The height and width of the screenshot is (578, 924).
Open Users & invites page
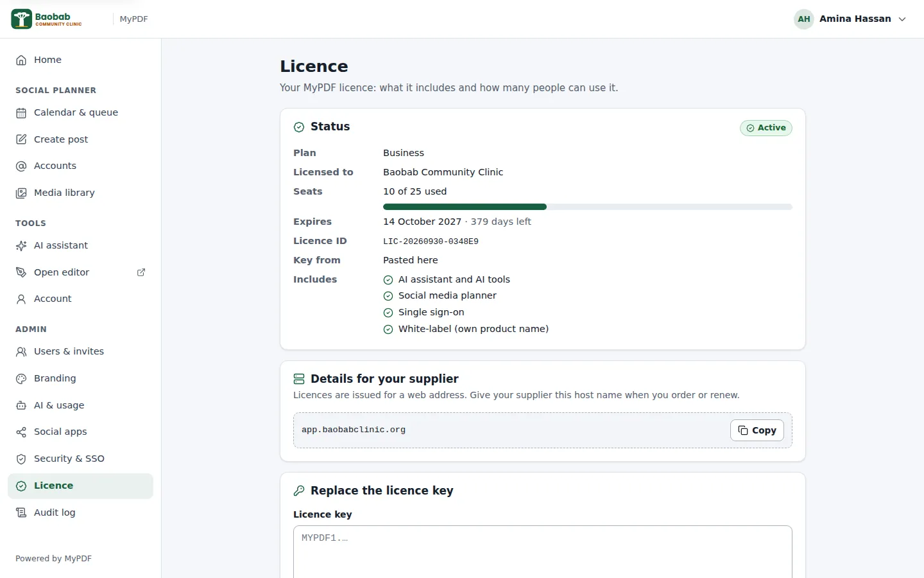coord(80,351)
